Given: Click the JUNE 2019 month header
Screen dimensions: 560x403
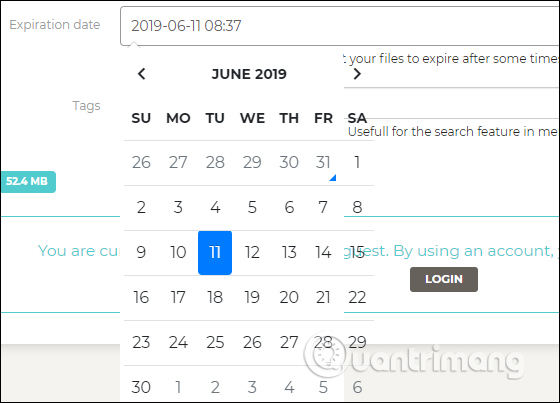Looking at the screenshot, I should click(x=249, y=74).
